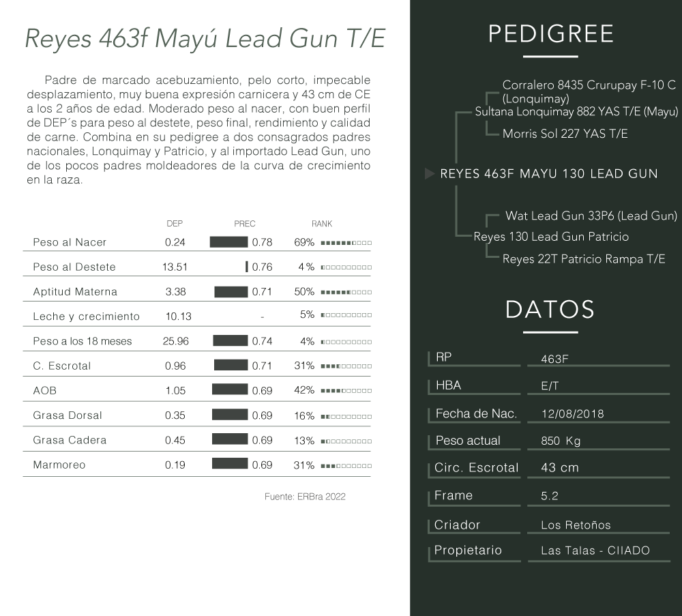Click the DEP value 3.38
Viewport: 682px width, 616px height.
(176, 292)
